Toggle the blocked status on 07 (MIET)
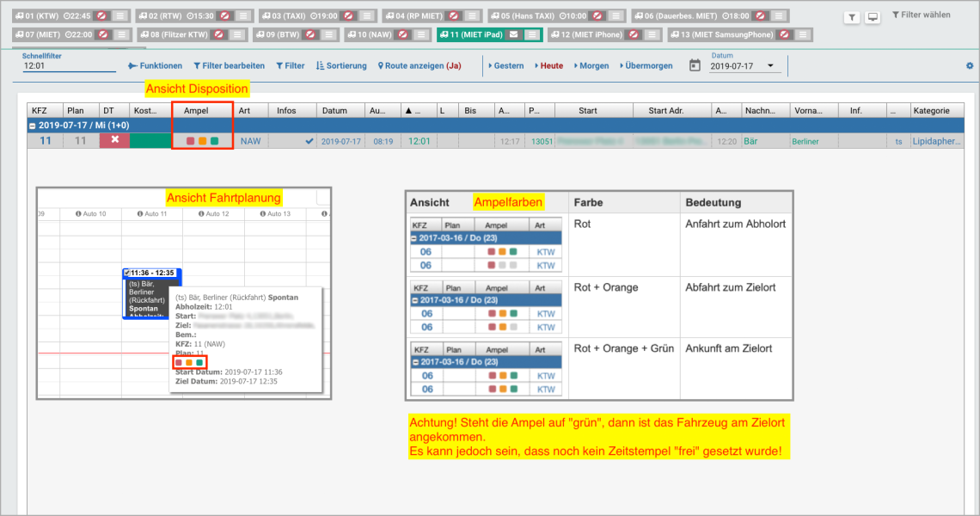980x516 pixels. 102,34
